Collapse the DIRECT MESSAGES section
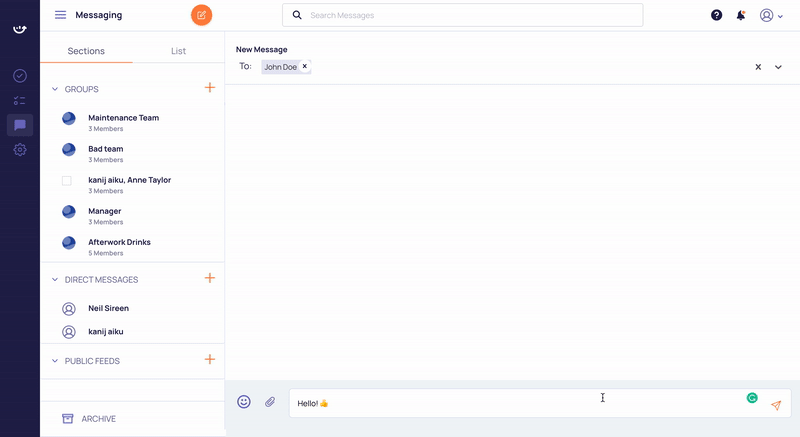The width and height of the screenshot is (800, 437). [x=55, y=279]
